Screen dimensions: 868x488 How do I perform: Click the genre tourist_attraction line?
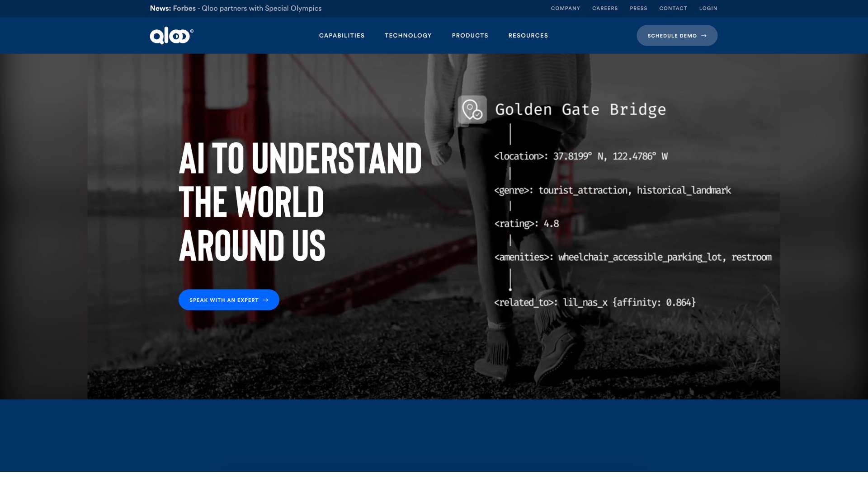613,191
